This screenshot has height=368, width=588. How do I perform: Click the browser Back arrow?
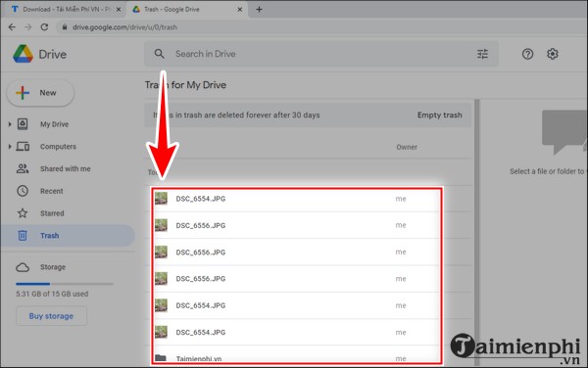(x=12, y=27)
